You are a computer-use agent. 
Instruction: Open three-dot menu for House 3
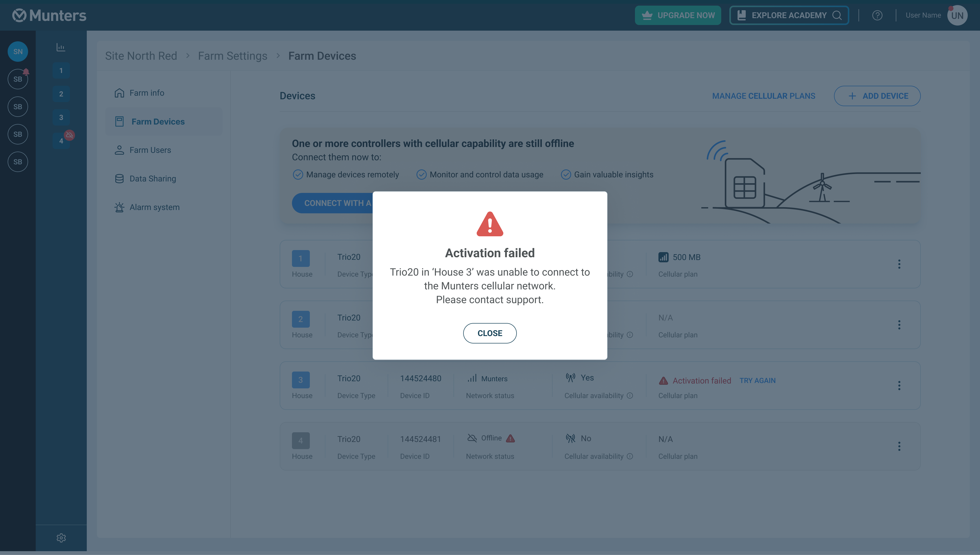click(x=899, y=385)
